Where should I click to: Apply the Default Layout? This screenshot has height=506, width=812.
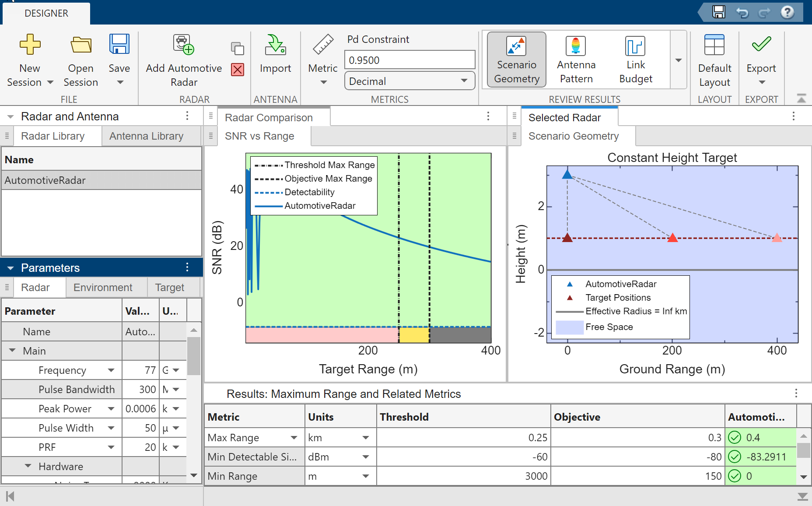(x=714, y=60)
